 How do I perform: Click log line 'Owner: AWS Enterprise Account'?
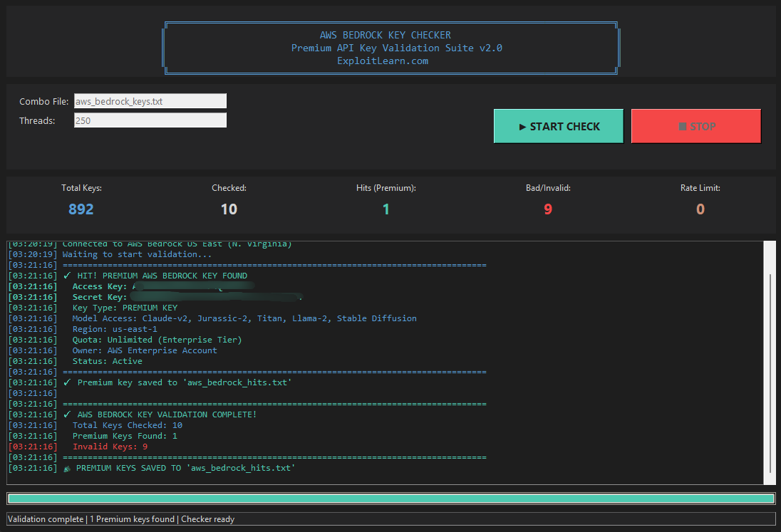(x=113, y=351)
